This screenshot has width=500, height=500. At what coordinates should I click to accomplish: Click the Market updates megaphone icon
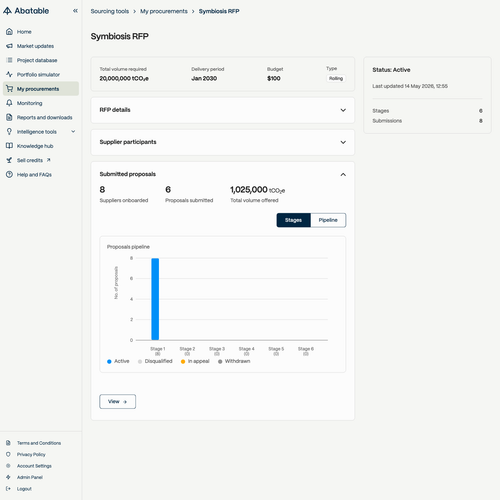(9, 46)
